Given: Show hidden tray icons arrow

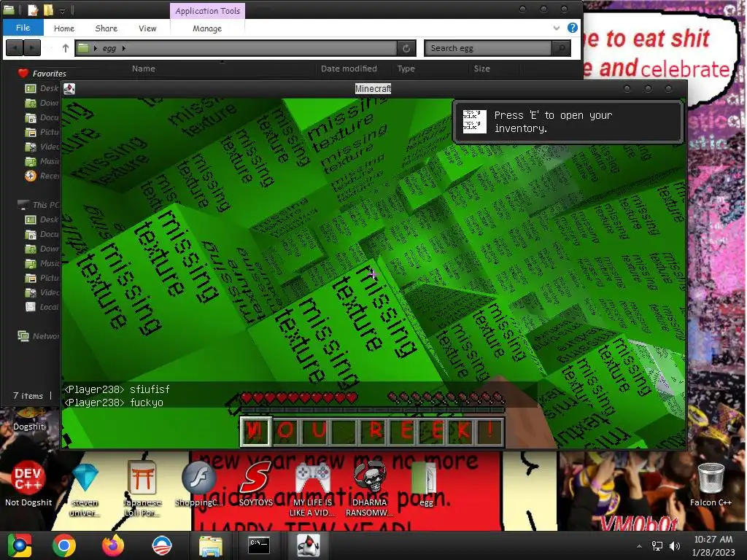Looking at the screenshot, I should pos(639,546).
